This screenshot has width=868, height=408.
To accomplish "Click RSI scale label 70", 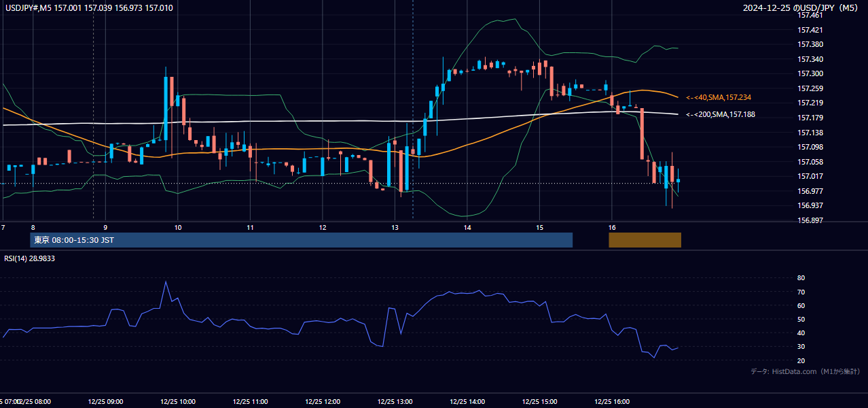I will [801, 292].
